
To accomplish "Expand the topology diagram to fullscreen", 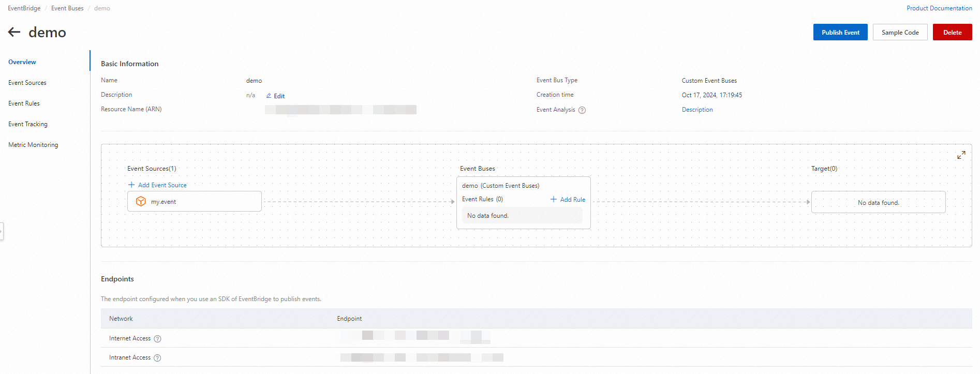I will [961, 155].
